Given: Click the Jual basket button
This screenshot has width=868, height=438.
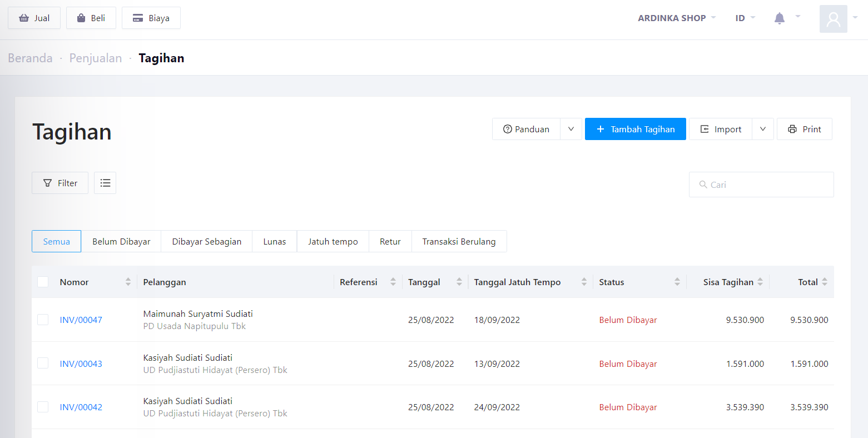Looking at the screenshot, I should tap(34, 18).
